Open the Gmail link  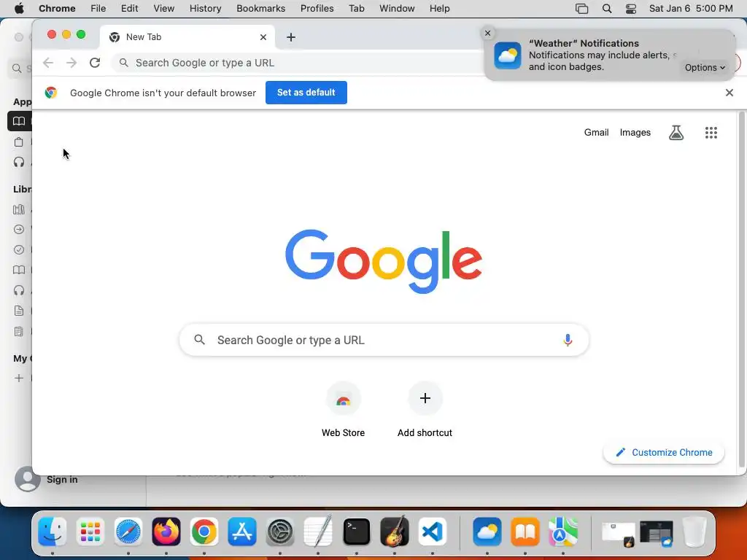point(596,133)
